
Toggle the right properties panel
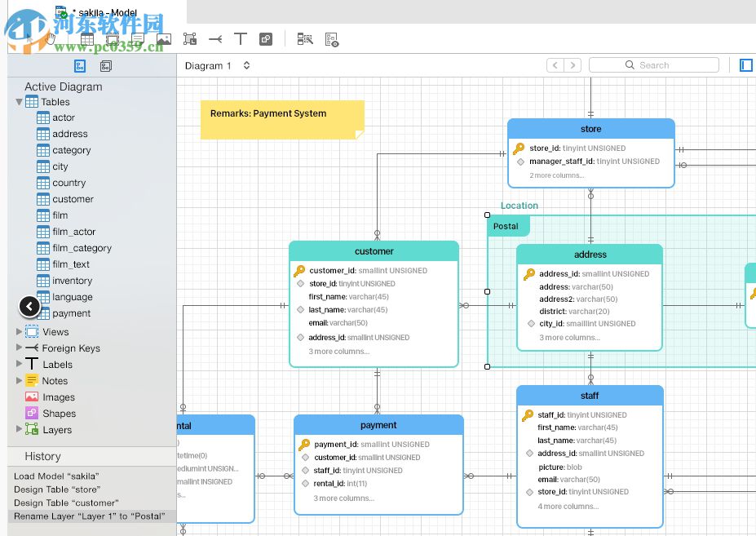coord(745,64)
